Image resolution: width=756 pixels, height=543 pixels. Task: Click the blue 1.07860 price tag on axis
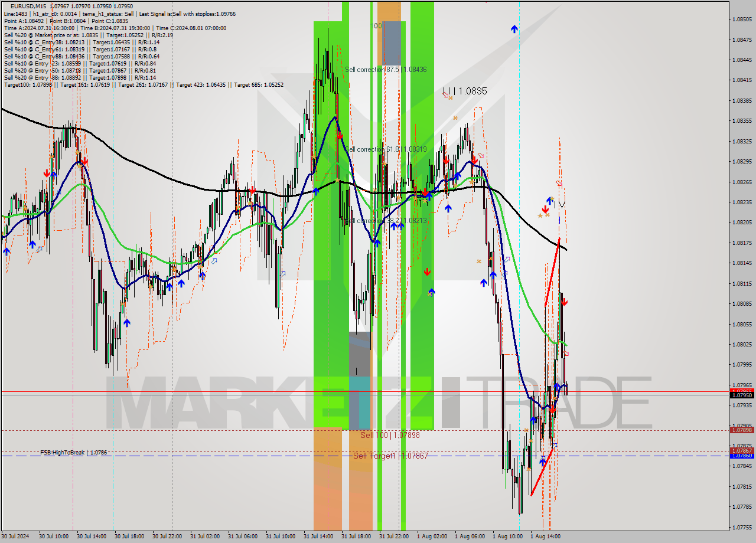(742, 456)
